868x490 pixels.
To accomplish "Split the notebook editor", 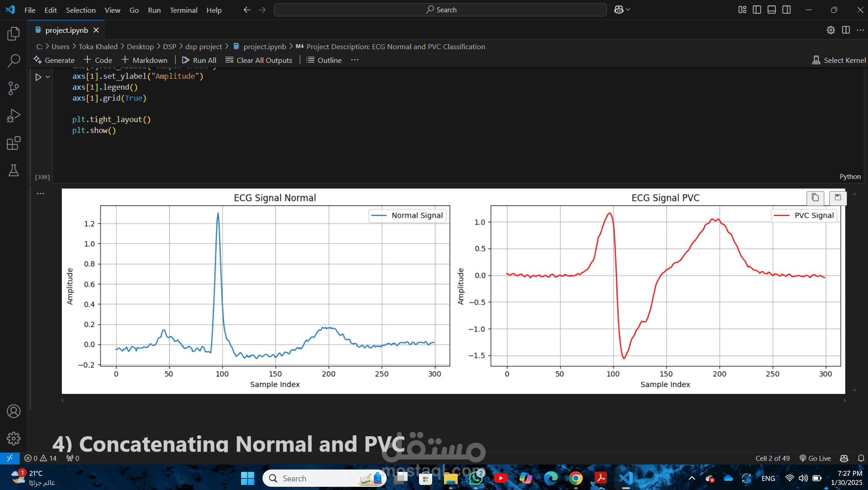I will tap(846, 30).
